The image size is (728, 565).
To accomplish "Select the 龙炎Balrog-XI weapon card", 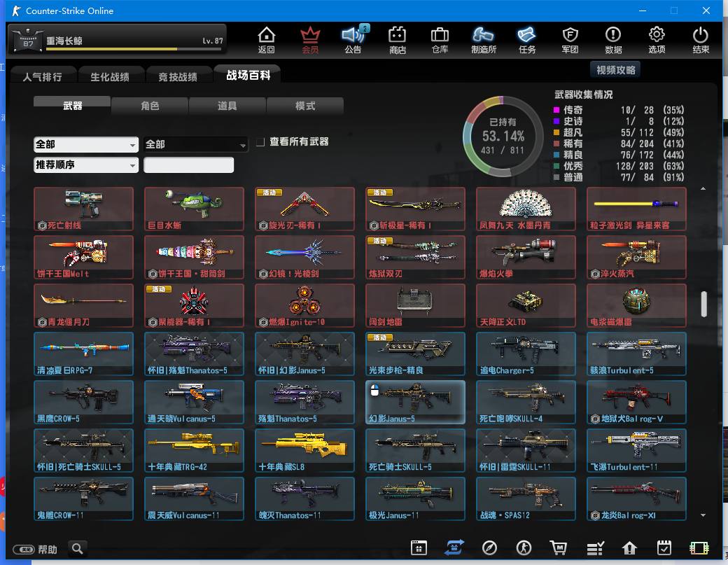I will pyautogui.click(x=636, y=498).
